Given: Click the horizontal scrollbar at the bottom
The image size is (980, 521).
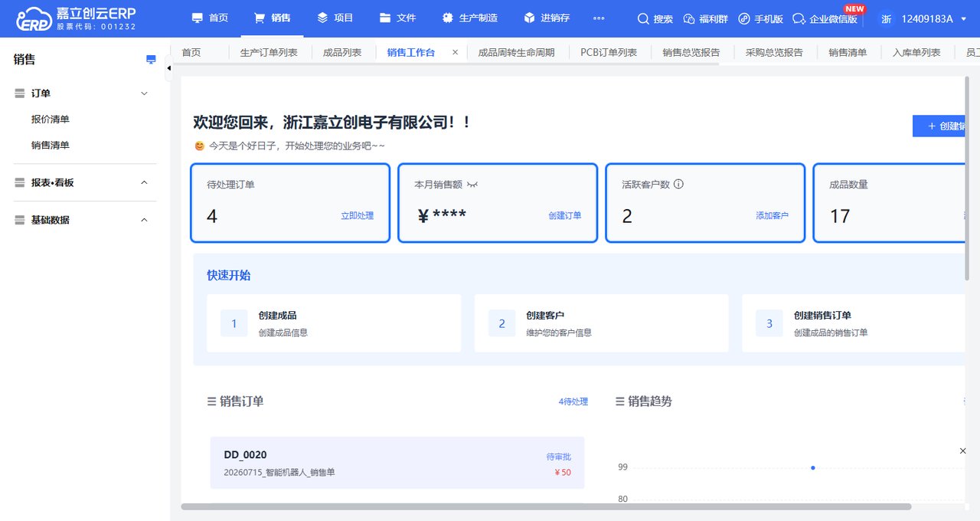Looking at the screenshot, I should click(x=546, y=506).
